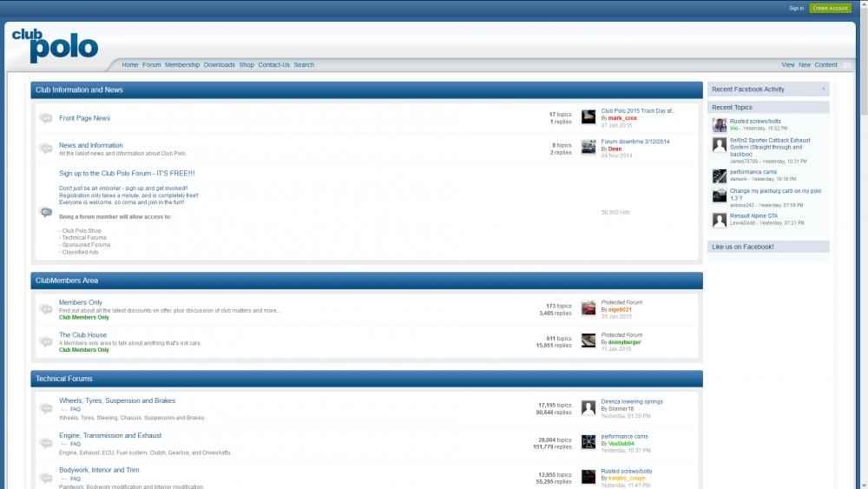Click the Technical Forums category header
Screen dimensions: 868x489
pyautogui.click(x=366, y=379)
